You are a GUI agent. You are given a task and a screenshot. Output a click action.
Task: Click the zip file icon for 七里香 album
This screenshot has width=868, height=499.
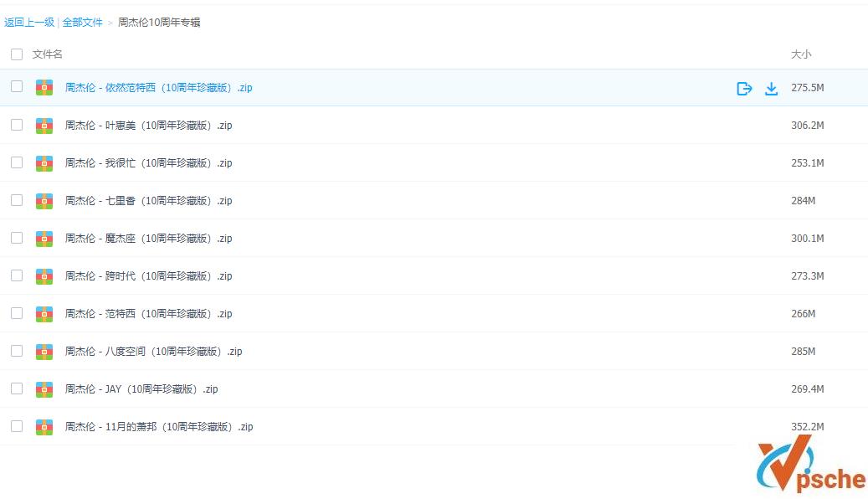point(44,200)
